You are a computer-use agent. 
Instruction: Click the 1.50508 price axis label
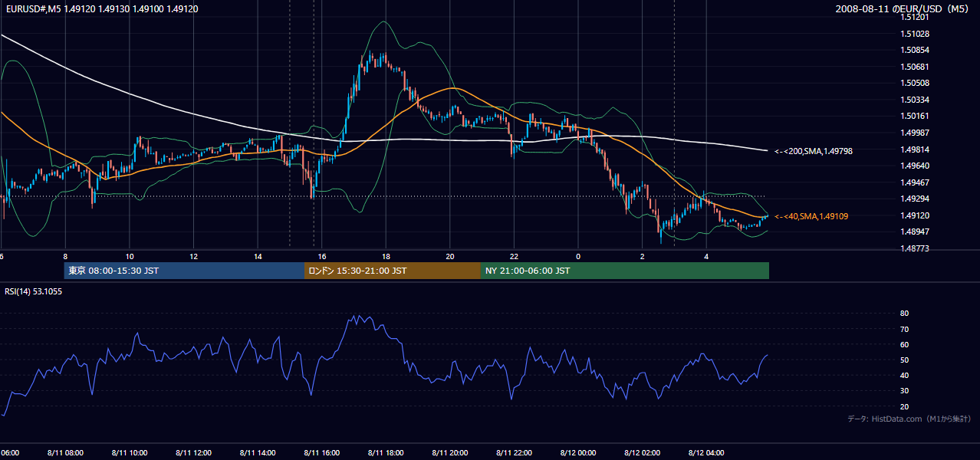point(915,83)
